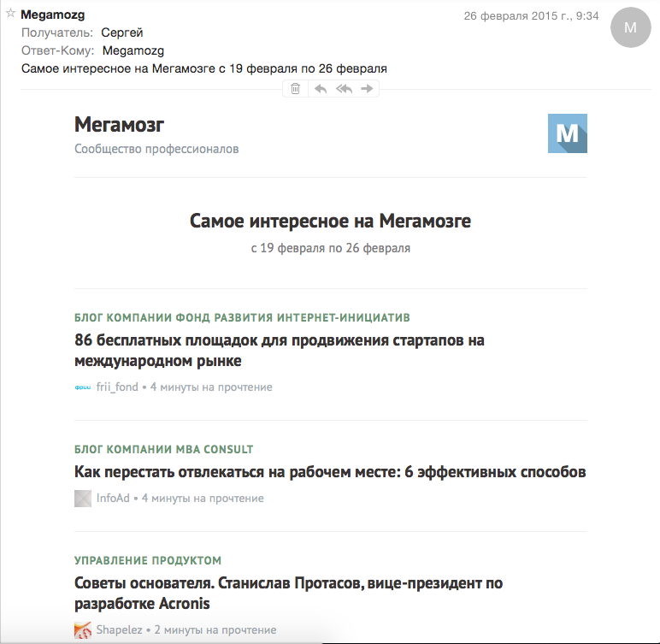Screen dimensions: 660x644
Task: Open the Shapelez author profile
Action: point(119,630)
